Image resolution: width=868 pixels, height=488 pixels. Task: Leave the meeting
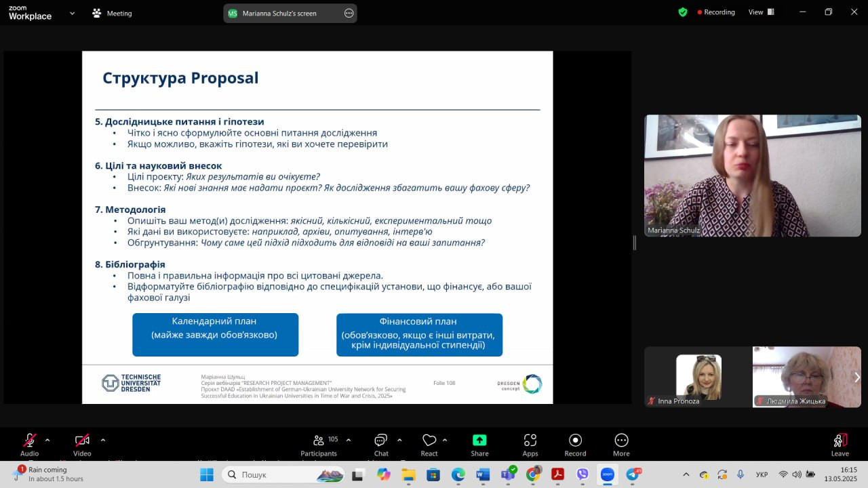840,445
